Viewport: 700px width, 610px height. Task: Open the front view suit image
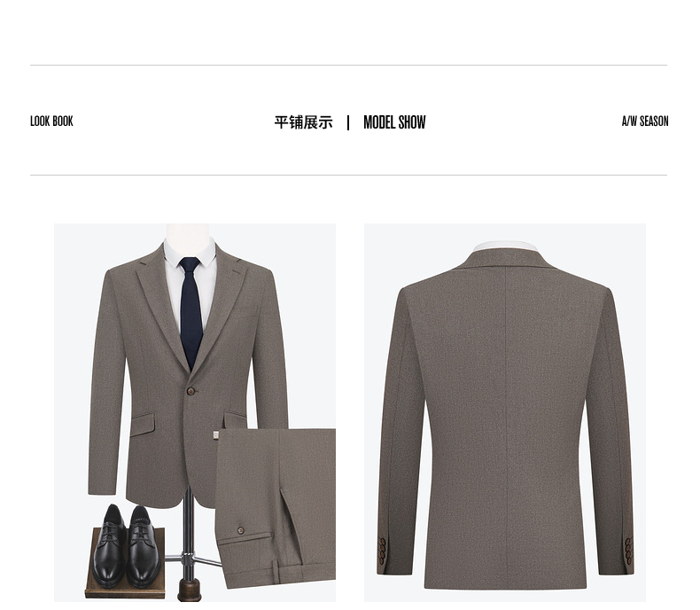195,412
